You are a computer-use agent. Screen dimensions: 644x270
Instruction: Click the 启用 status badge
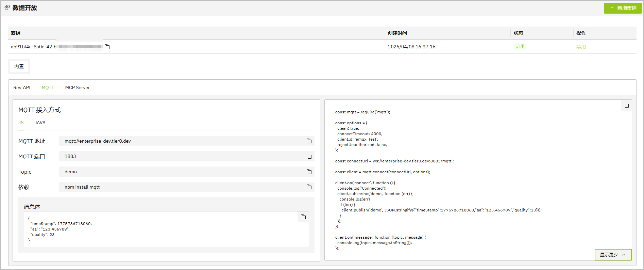tap(520, 47)
